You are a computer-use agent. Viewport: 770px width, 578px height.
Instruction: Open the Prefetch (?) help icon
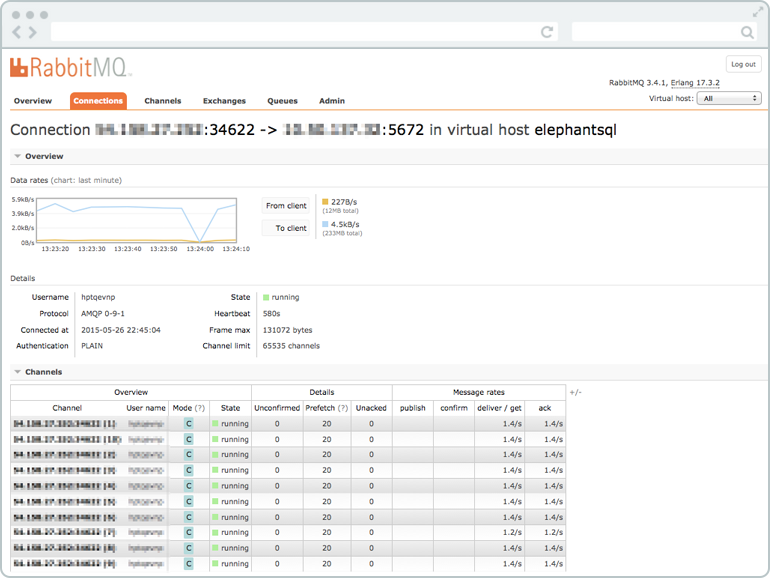point(343,408)
